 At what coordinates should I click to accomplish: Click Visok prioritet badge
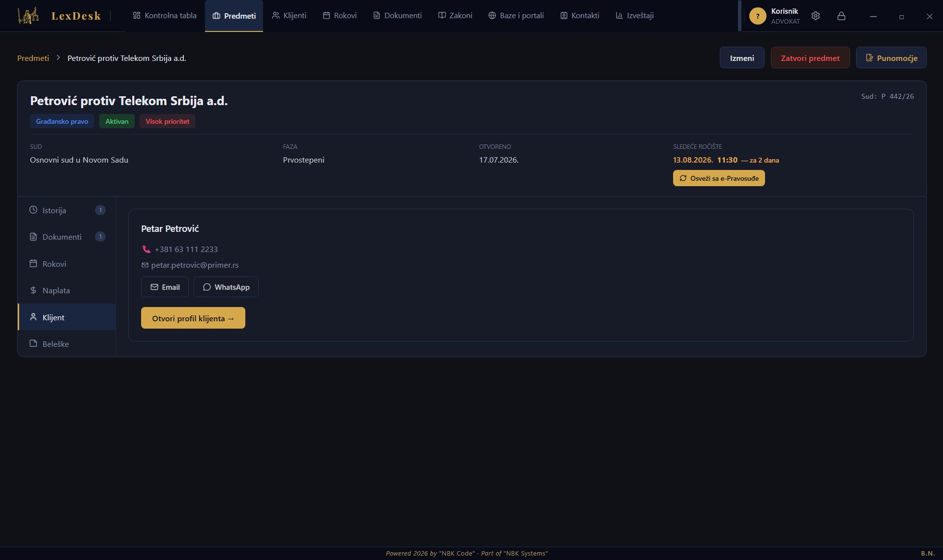[167, 121]
